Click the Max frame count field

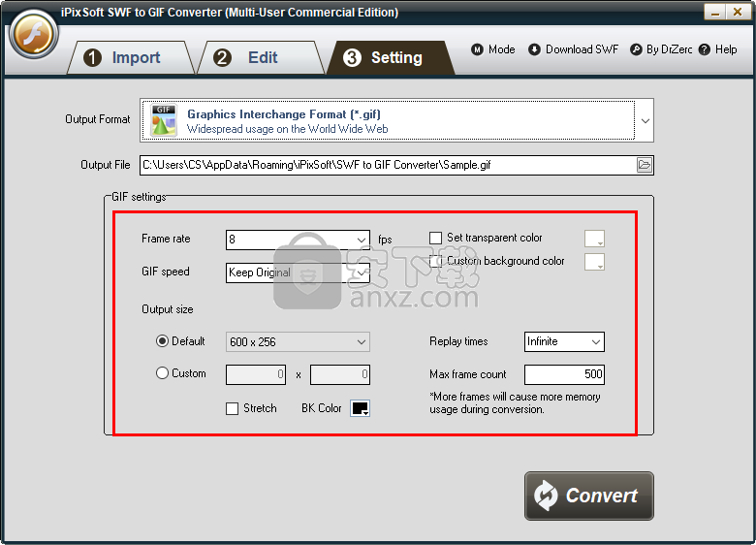pyautogui.click(x=564, y=374)
